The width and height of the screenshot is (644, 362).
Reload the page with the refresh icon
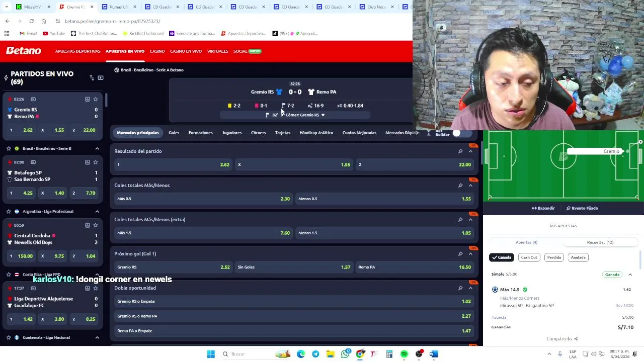tap(31, 21)
